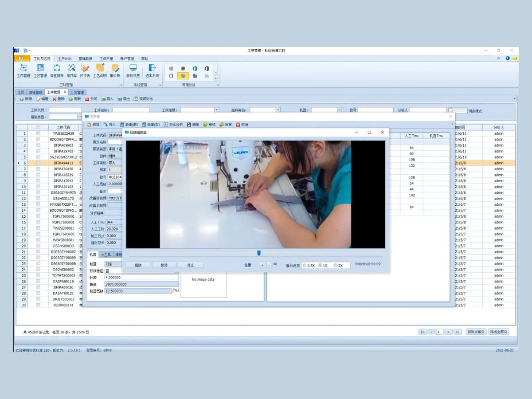This screenshot has height=399, width=532.
Task: Select 0.5X playback speed
Action: coord(309,266)
